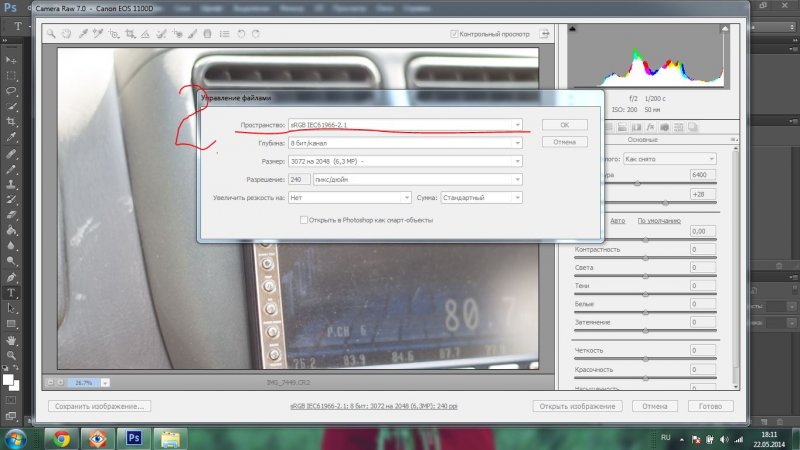Click OK in workflow options dialog
Viewport: 800px width, 450px height.
tap(564, 124)
